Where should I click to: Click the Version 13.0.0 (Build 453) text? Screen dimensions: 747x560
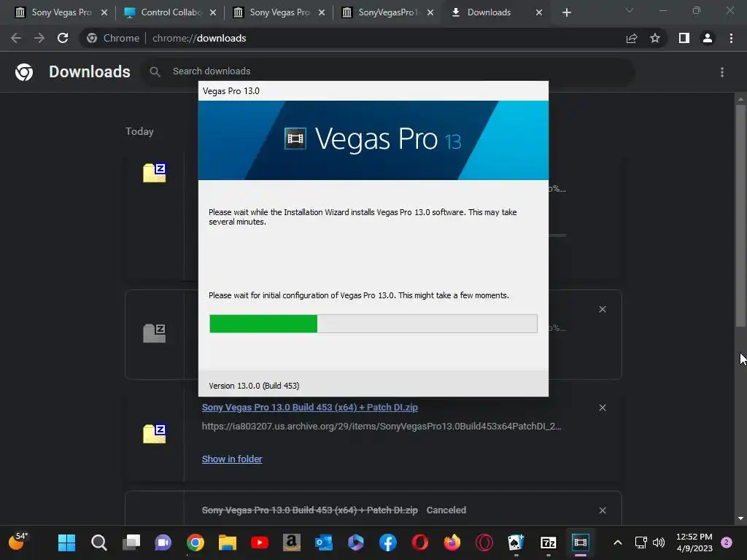(254, 386)
